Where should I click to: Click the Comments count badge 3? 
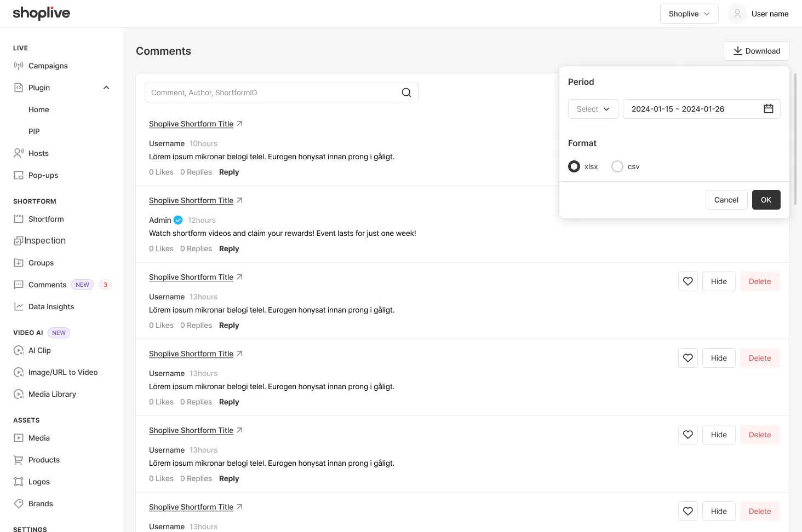(106, 285)
